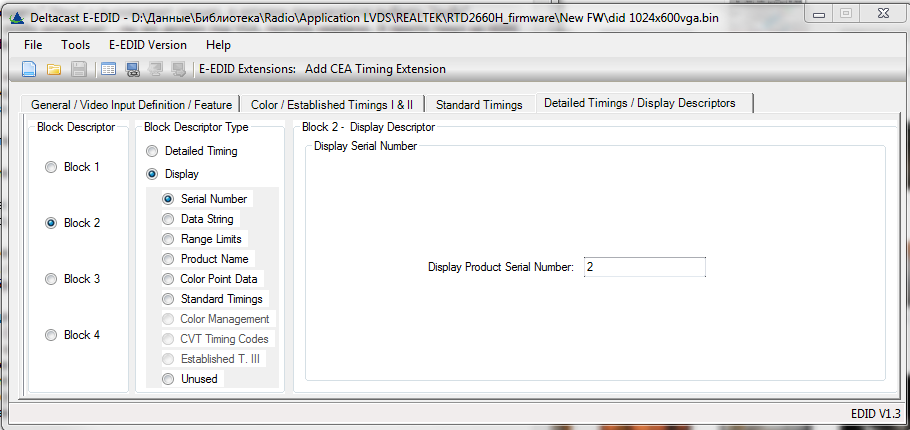Select the Range Limits option
Viewport: 910px width, 430px height.
pos(168,239)
